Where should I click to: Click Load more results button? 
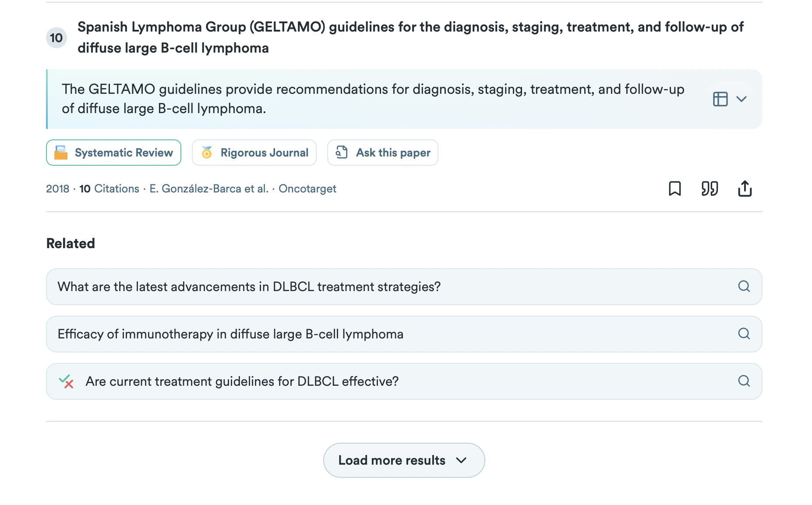coord(404,460)
